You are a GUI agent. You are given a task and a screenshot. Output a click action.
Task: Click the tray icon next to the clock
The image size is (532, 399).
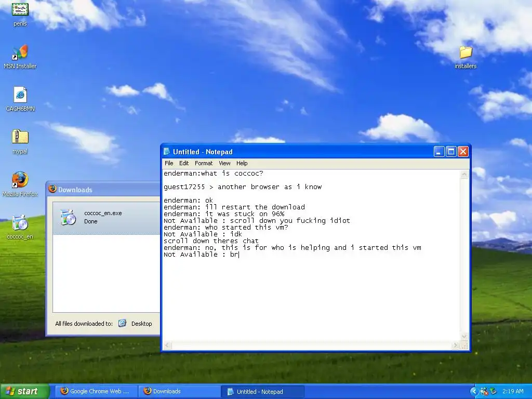493,391
